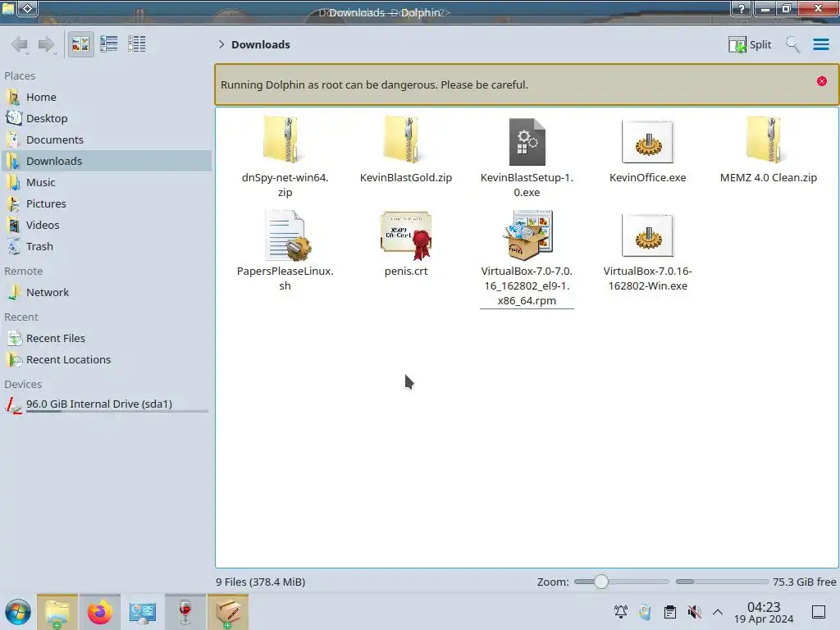Image resolution: width=840 pixels, height=630 pixels.
Task: Open the device notifier tray icon
Action: [646, 612]
